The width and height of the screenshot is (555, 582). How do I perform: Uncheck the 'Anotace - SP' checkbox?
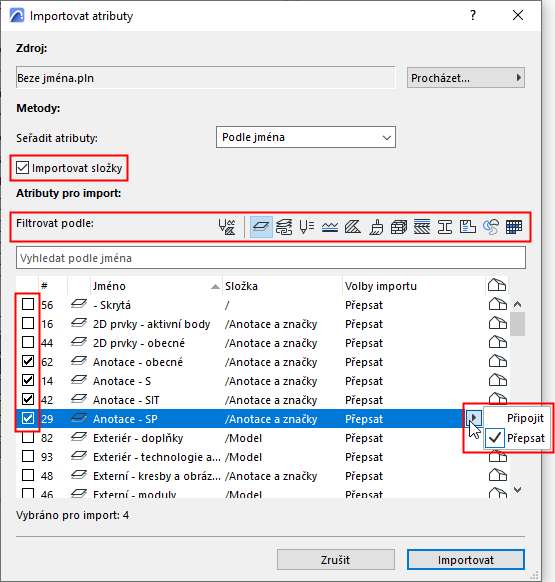(28, 418)
